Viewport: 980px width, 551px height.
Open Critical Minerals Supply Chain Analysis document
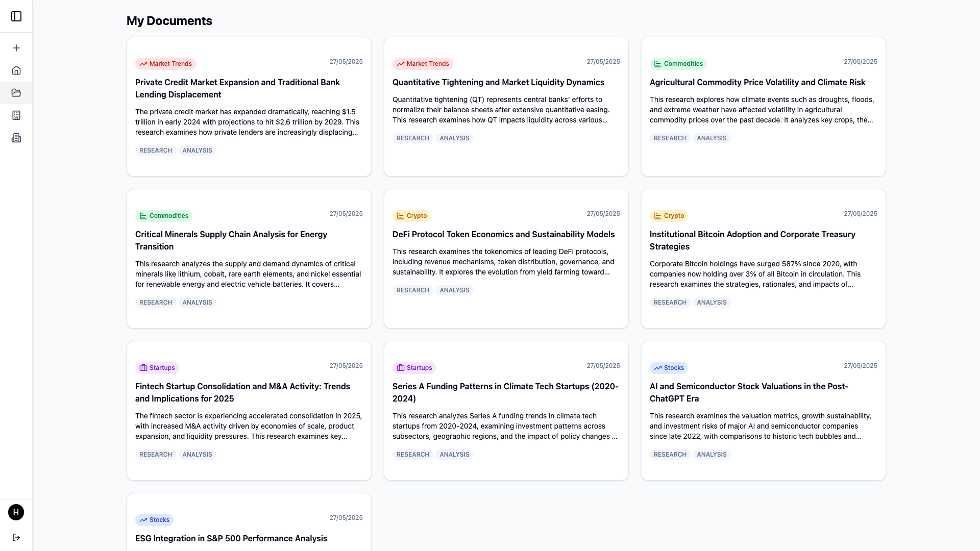pyautogui.click(x=231, y=240)
